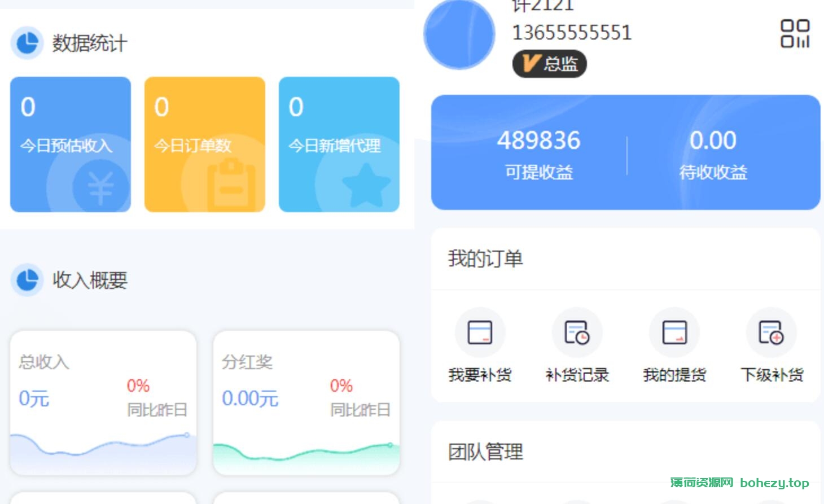This screenshot has height=504, width=824.
Task: Click the 0.00元 分红奖 value
Action: [x=250, y=398]
